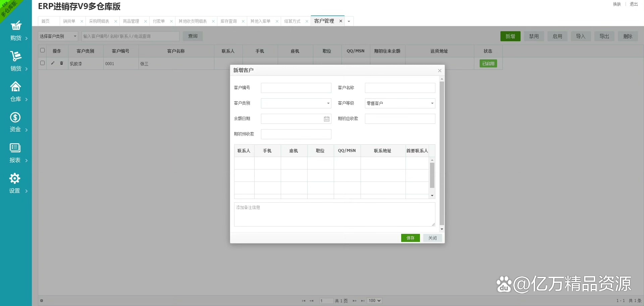Go to next page in pager

[355, 301]
